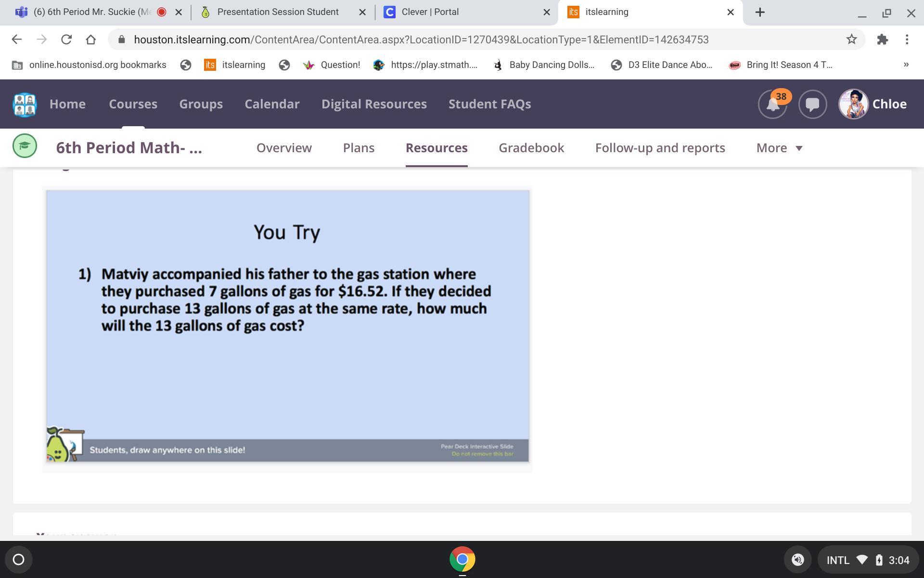Click the browser home icon
This screenshot has width=924, height=578.
(91, 39)
